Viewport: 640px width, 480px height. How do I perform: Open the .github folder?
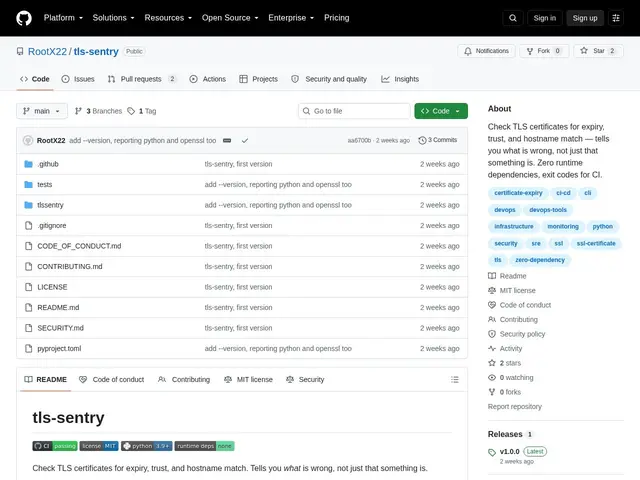pyautogui.click(x=48, y=164)
